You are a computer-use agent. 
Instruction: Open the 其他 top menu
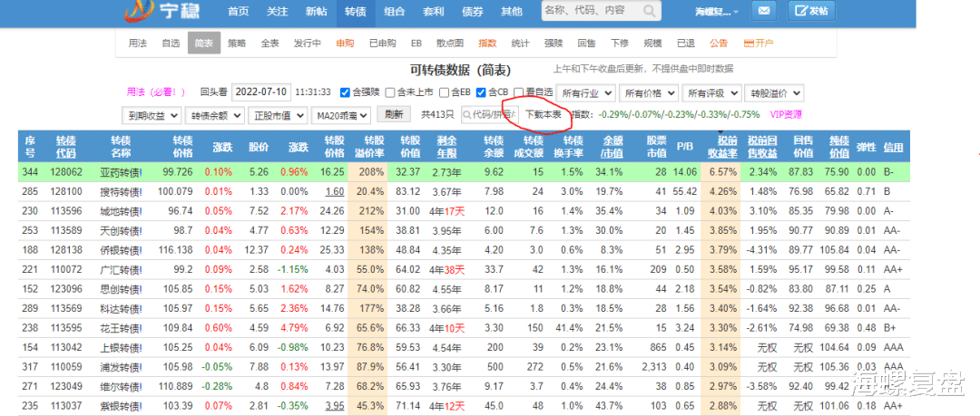click(511, 11)
